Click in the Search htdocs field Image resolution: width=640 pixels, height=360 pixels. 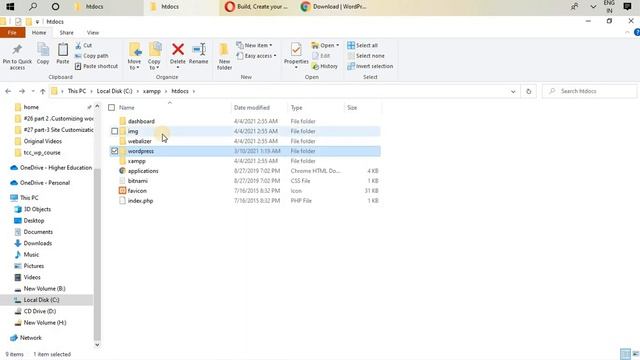click(589, 91)
